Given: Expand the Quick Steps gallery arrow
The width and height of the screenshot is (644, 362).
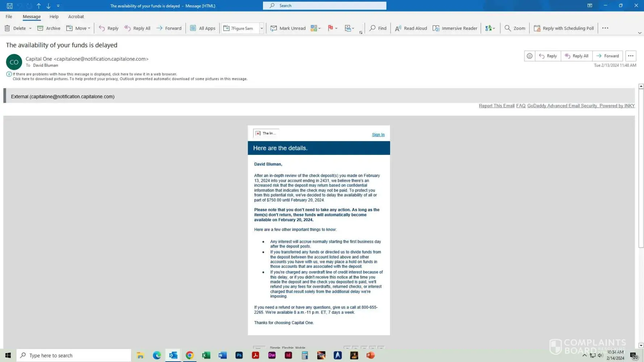Looking at the screenshot, I should tap(262, 28).
